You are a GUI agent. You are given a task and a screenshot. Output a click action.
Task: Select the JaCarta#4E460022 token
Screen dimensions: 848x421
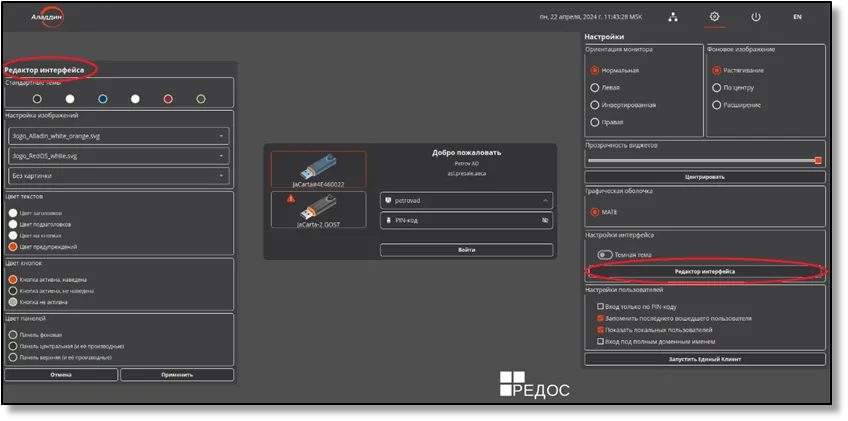point(319,169)
